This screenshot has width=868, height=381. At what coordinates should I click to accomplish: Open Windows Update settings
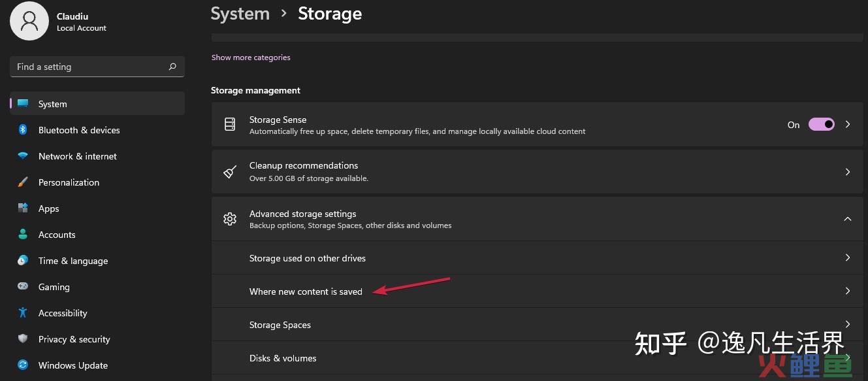[x=97, y=365]
